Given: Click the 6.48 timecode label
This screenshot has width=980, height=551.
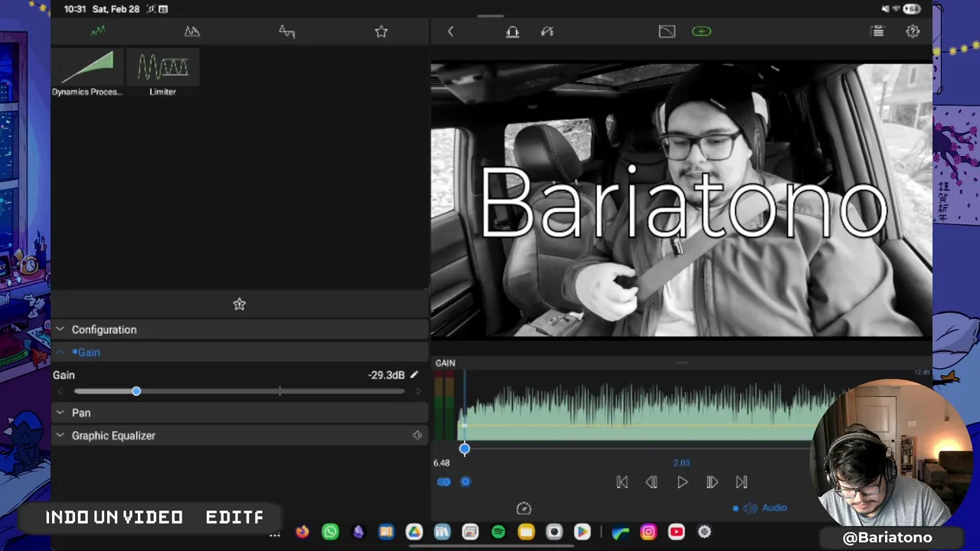Looking at the screenshot, I should [x=442, y=463].
